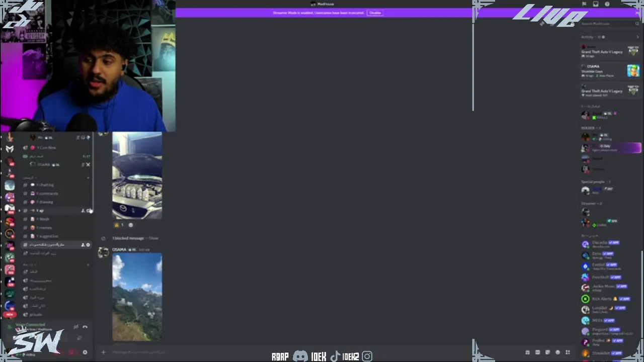Open edit channel gear on selected channel
Image resolution: width=644 pixels, height=362 pixels.
tap(88, 245)
